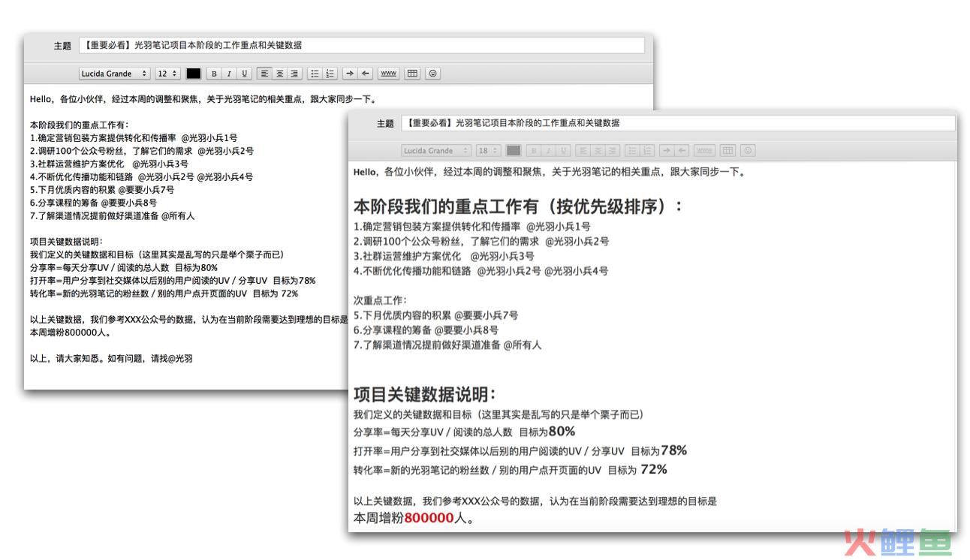Image resolution: width=970 pixels, height=560 pixels.
Task: Open font size 18 dropdown in front window
Action: click(489, 151)
